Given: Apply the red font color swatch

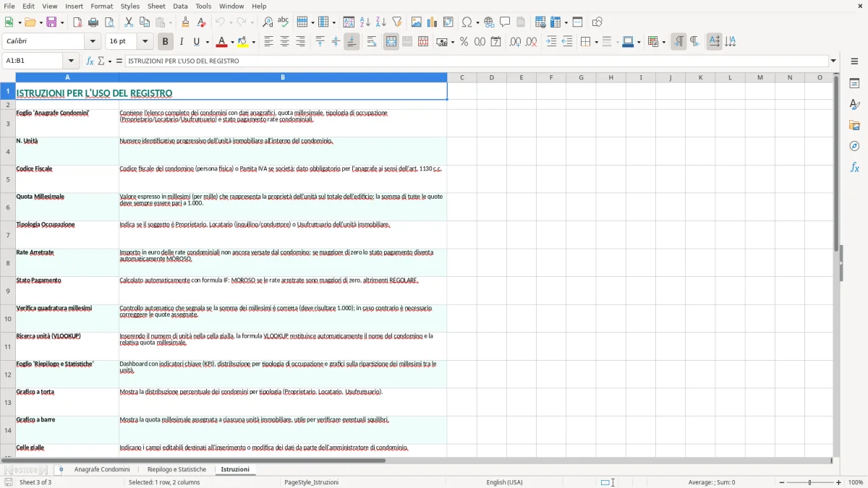Looking at the screenshot, I should tap(222, 42).
